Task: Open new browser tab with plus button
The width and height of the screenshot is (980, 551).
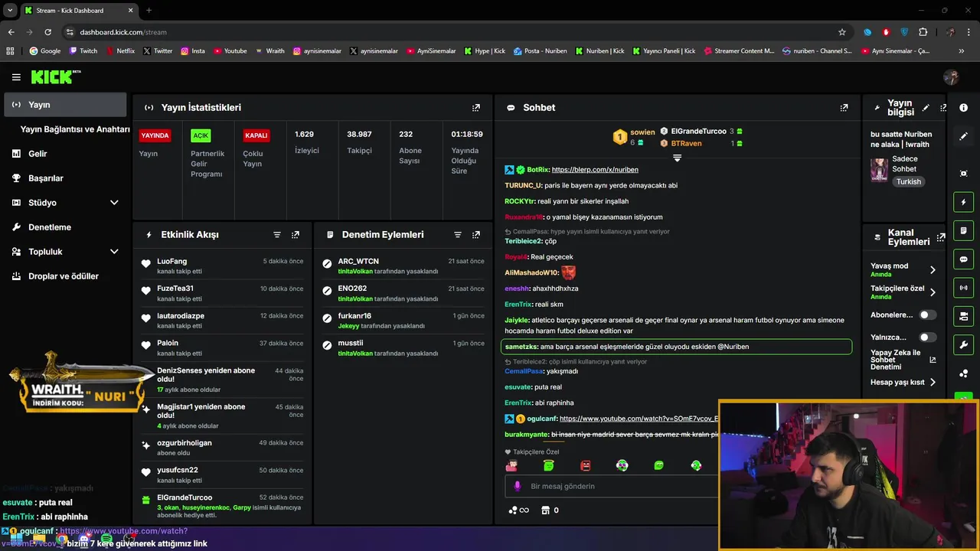Action: [x=149, y=10]
